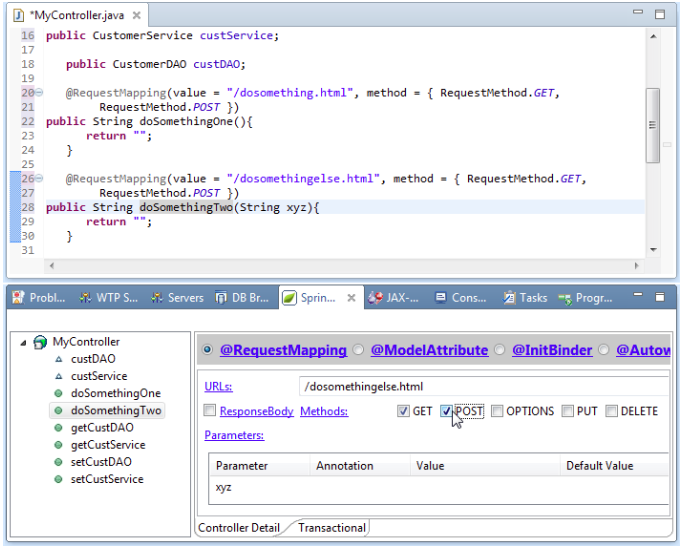
Task: Click the Servers tab icon
Action: (x=157, y=298)
